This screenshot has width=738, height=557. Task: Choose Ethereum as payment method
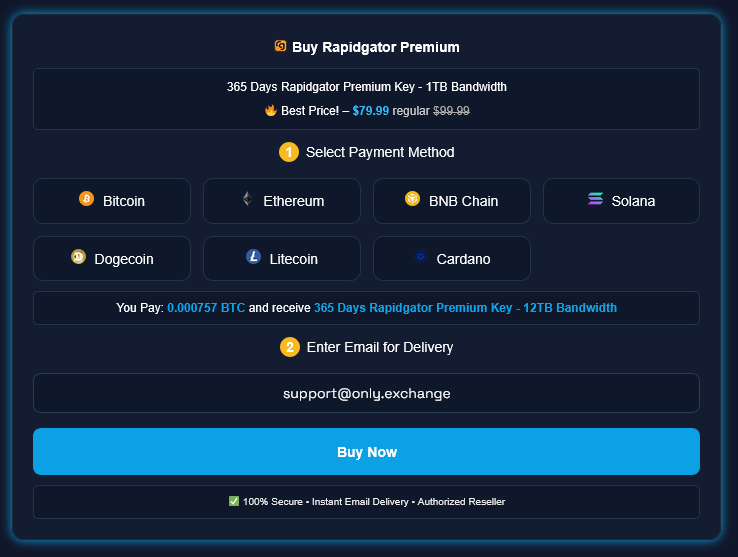pyautogui.click(x=282, y=201)
